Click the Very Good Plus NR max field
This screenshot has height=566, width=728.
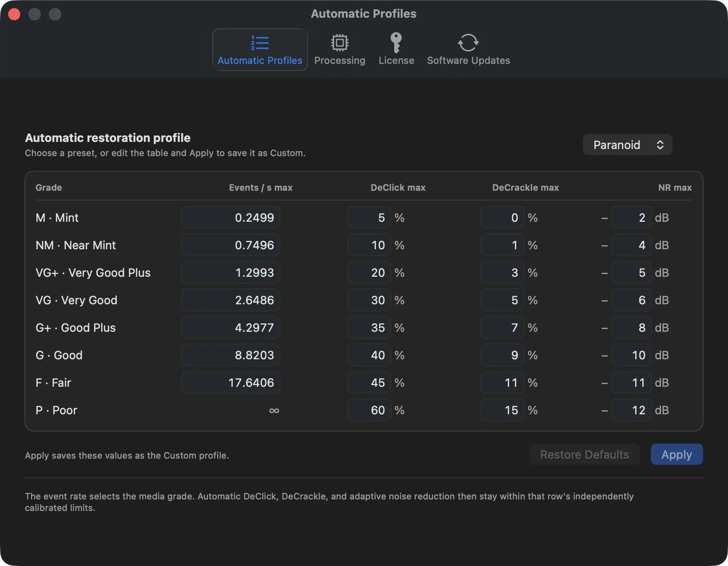[631, 272]
